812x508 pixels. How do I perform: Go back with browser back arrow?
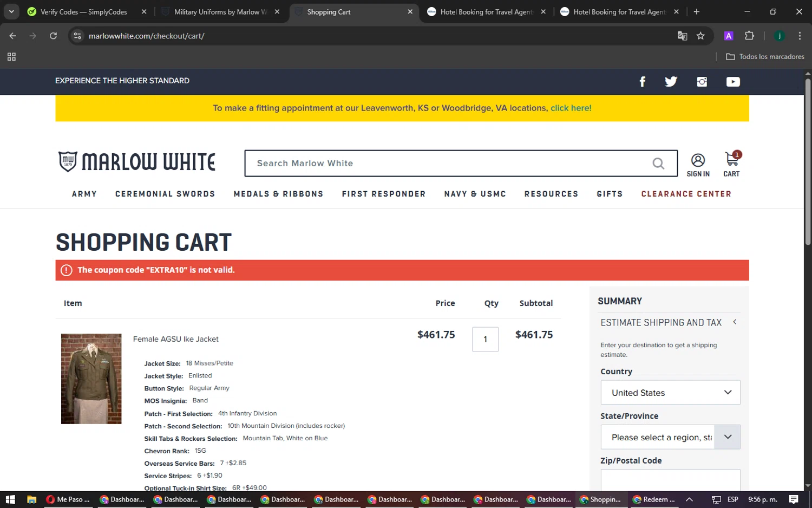point(13,36)
